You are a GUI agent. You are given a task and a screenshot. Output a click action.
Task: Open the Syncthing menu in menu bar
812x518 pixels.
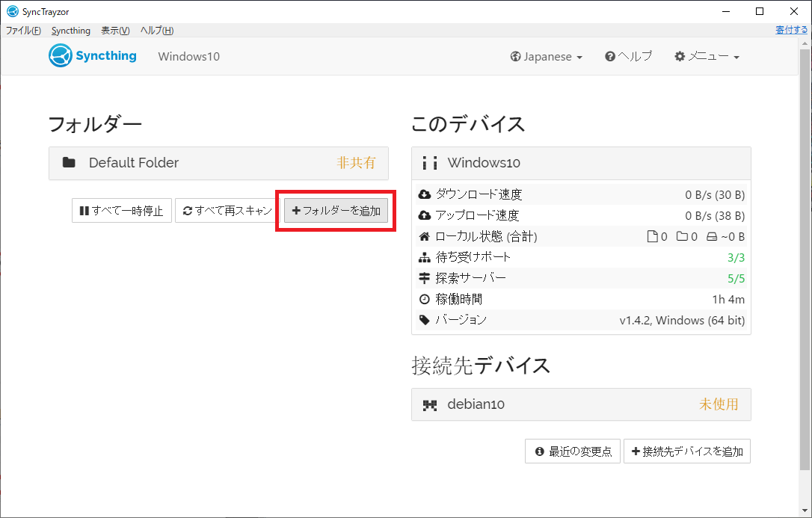pos(71,31)
